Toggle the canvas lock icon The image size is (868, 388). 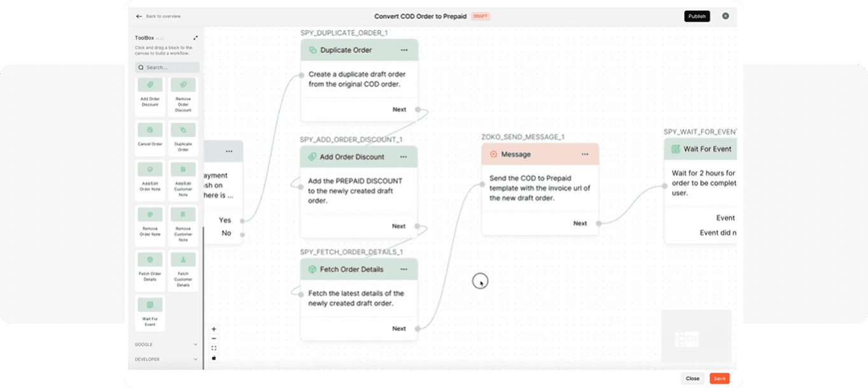tap(214, 357)
